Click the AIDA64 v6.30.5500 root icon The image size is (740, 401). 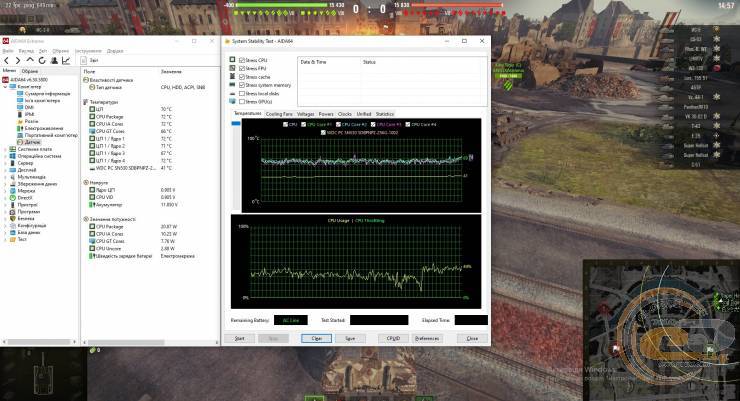[6, 80]
